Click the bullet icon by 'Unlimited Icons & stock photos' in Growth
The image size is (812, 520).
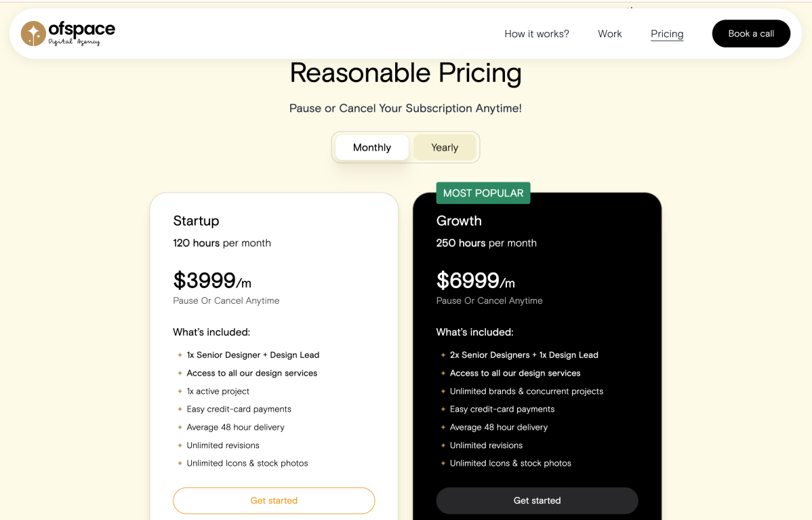[x=443, y=463]
